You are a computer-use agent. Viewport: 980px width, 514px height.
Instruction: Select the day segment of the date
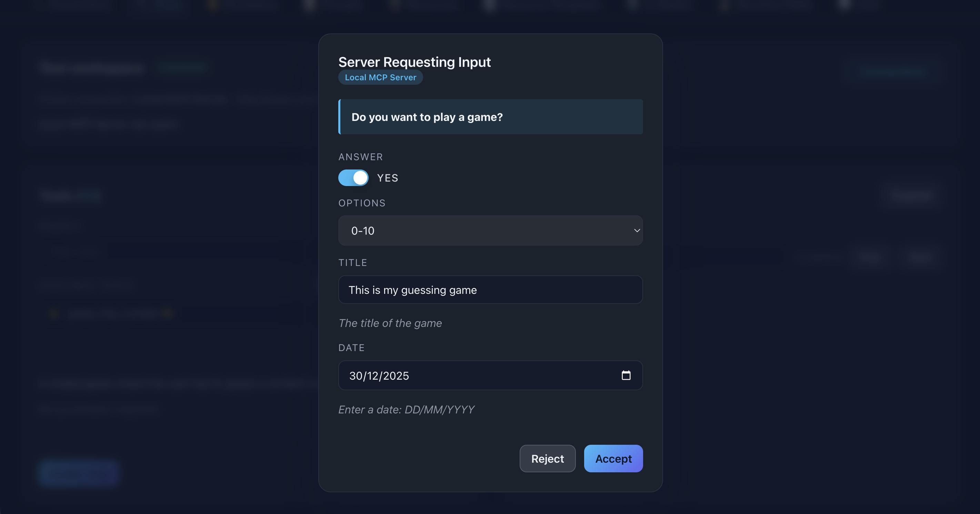tap(356, 376)
